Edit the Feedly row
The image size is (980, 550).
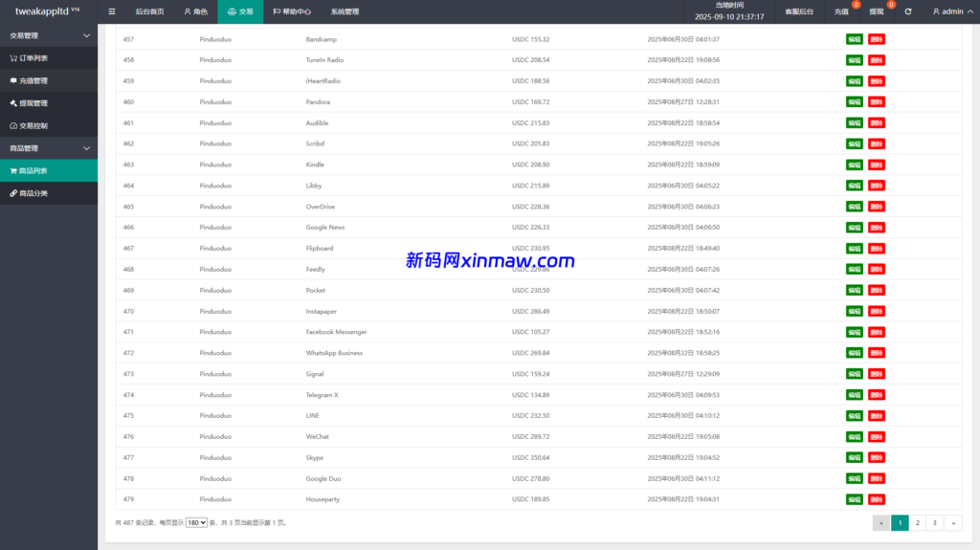coord(854,270)
